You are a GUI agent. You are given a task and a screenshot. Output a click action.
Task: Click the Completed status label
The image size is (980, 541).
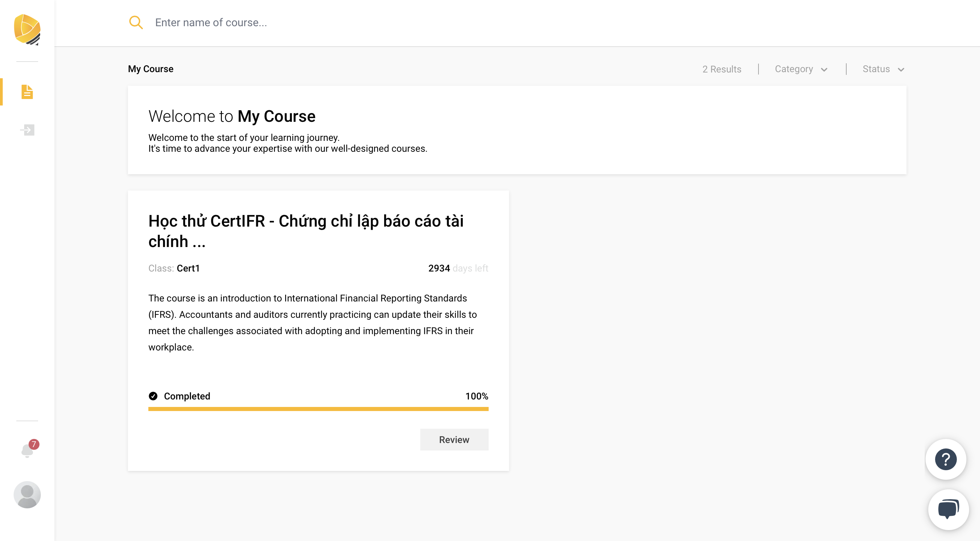pyautogui.click(x=187, y=396)
